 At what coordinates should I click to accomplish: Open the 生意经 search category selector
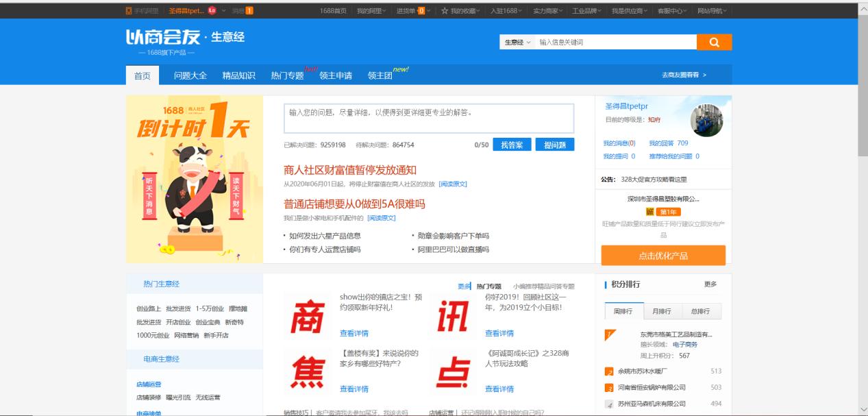516,42
